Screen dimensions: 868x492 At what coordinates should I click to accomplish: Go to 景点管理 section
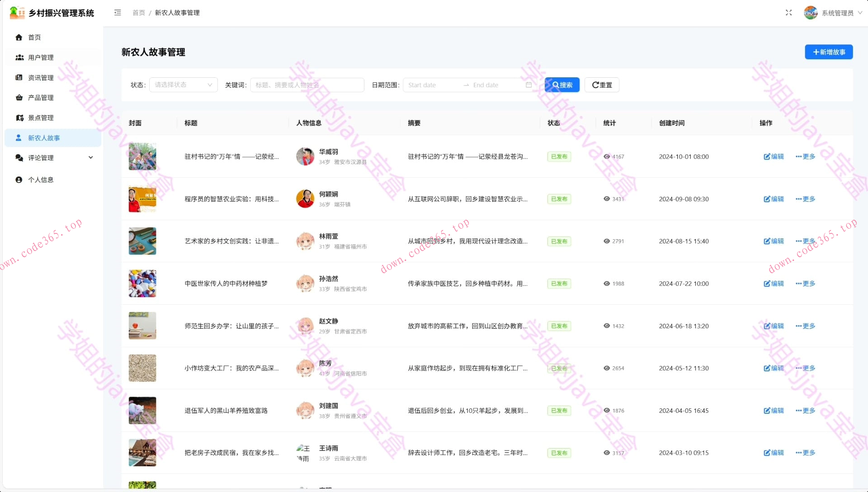click(x=40, y=118)
